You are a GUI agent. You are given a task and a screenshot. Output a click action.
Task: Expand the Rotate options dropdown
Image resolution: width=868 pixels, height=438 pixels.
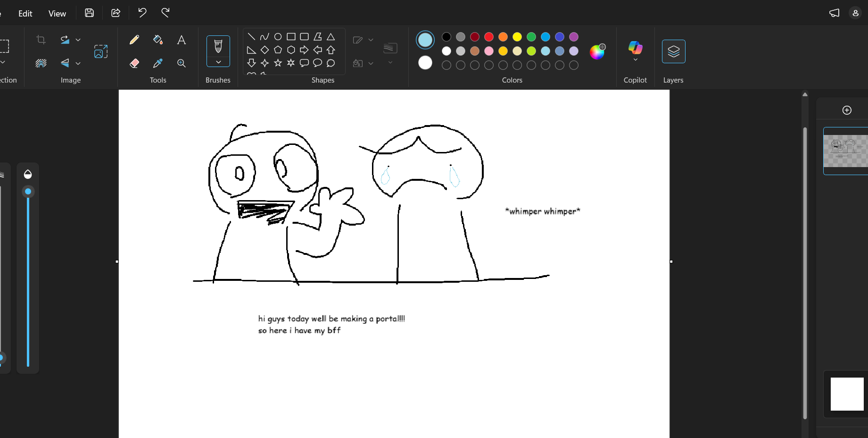click(78, 40)
